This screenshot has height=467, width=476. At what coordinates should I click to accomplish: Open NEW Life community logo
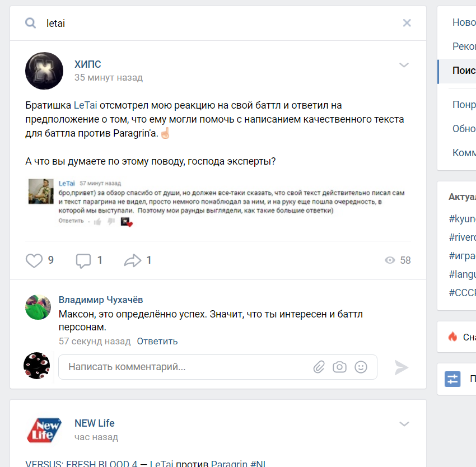tap(44, 430)
